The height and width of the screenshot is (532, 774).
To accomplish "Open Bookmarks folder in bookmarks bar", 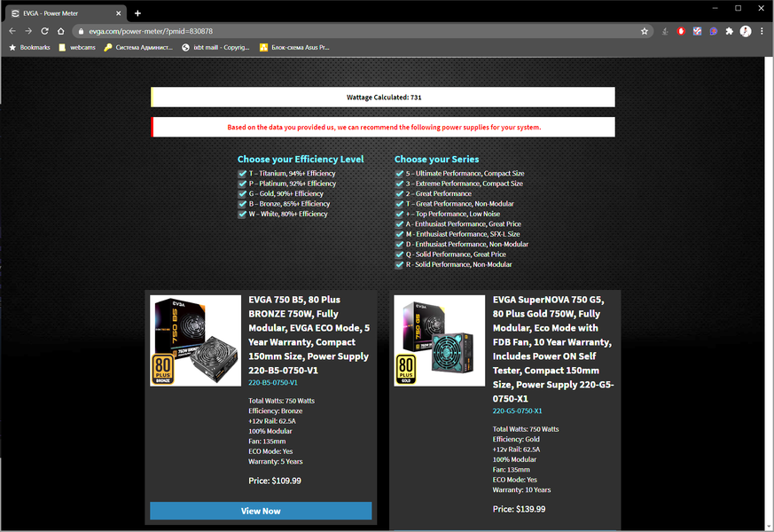I will [x=29, y=47].
